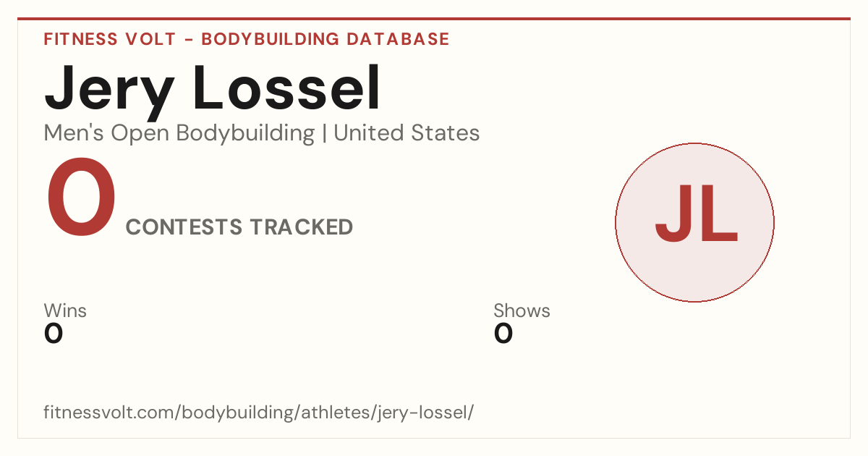Click the word TRACKED beside the count
Viewport: 868px width, 456px height.
click(x=302, y=227)
